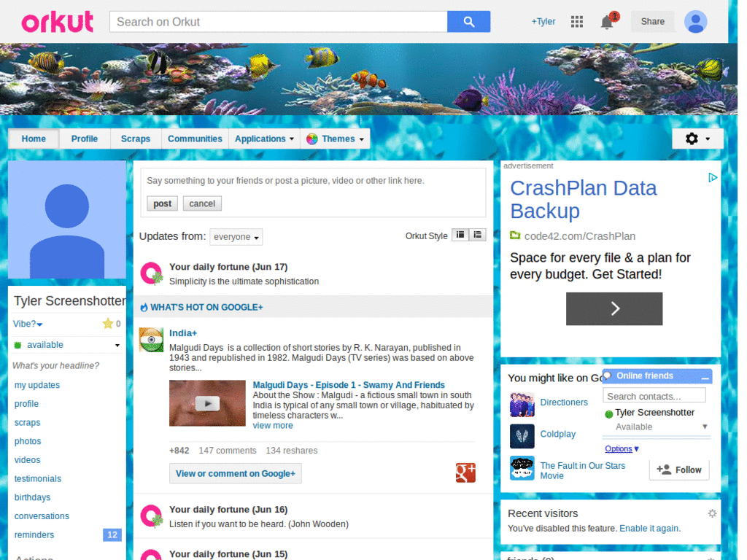Click the Jun 16 daily fortune icon

tap(152, 516)
